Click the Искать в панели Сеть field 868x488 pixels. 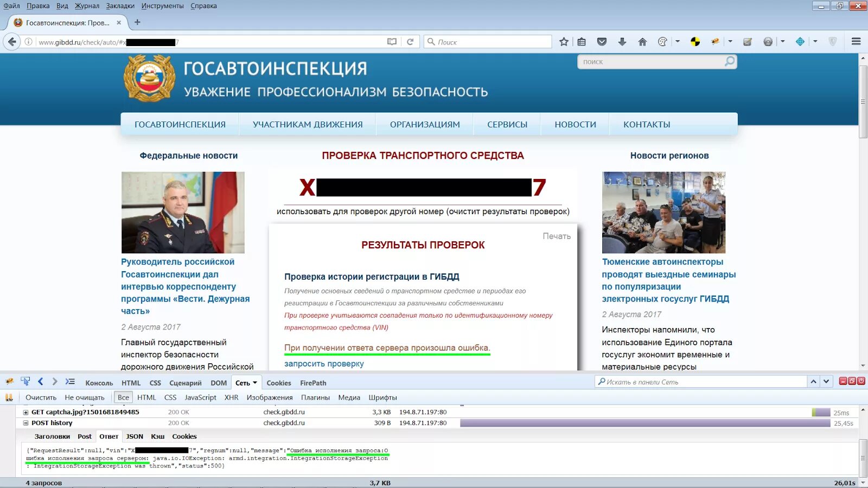[x=700, y=382]
